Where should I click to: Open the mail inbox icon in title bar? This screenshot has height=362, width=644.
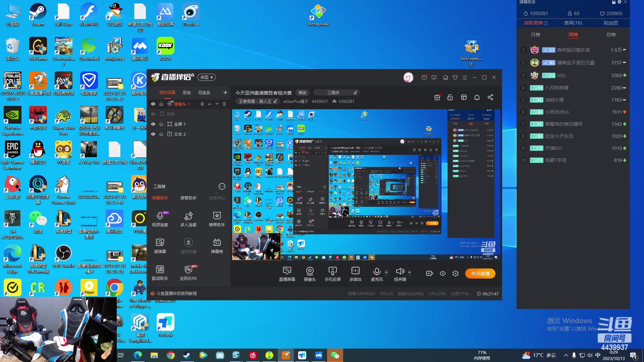424,77
